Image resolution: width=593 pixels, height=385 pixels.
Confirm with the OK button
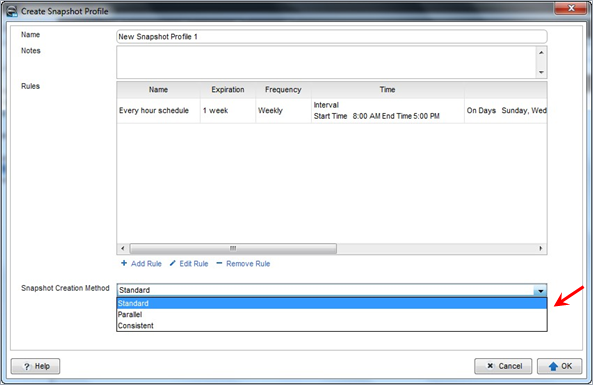560,366
